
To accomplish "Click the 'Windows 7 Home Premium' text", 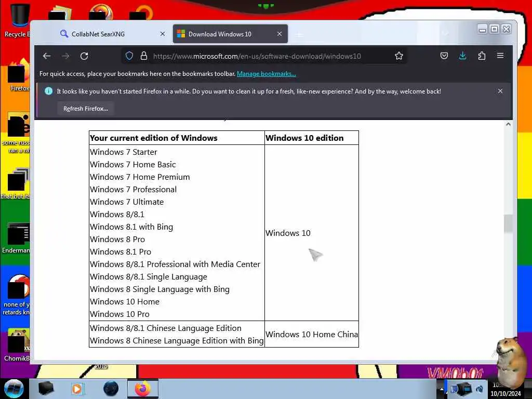I will [140, 177].
